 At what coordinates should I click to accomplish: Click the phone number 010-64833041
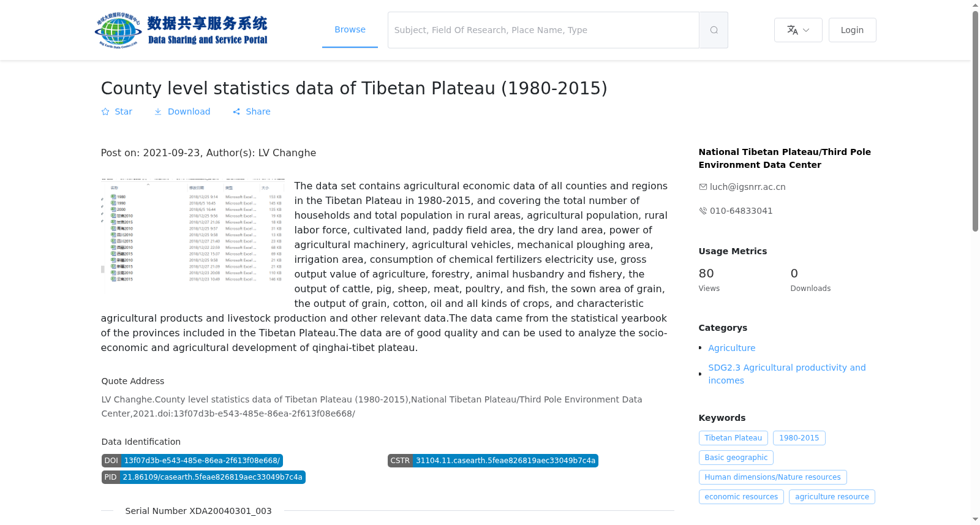741,211
